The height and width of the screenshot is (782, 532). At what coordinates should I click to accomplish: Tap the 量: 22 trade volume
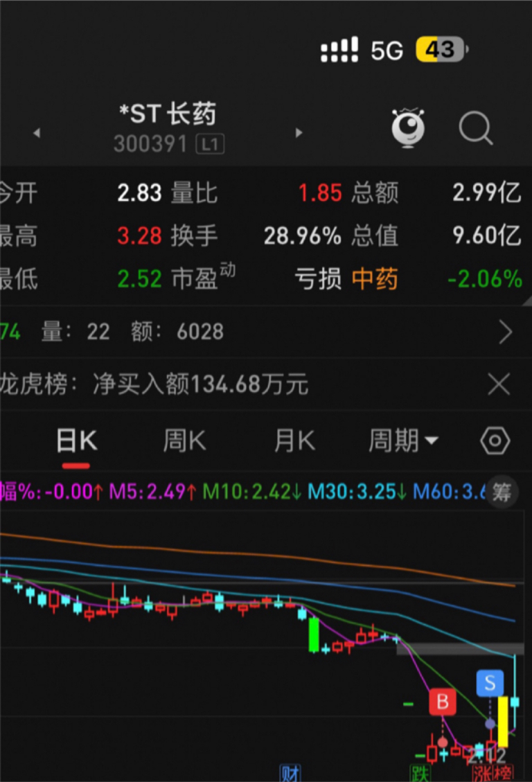click(x=76, y=332)
